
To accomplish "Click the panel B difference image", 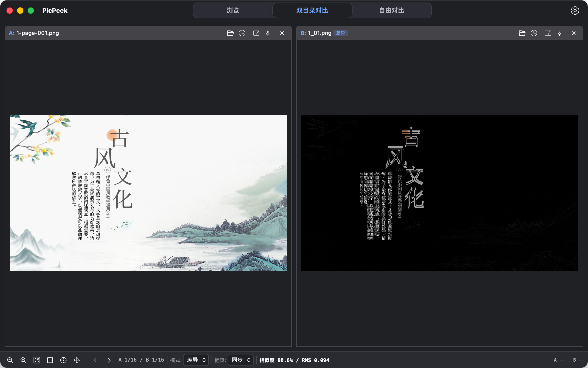I will coord(440,193).
